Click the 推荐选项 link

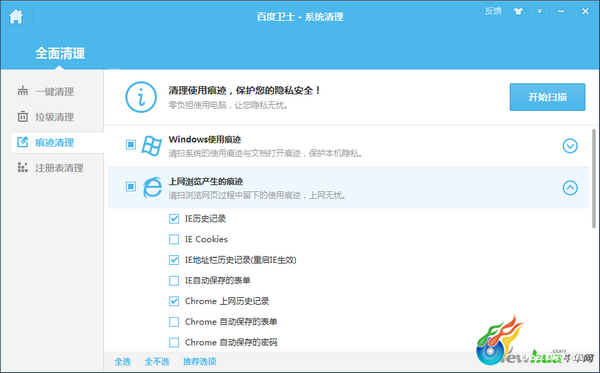point(200,362)
